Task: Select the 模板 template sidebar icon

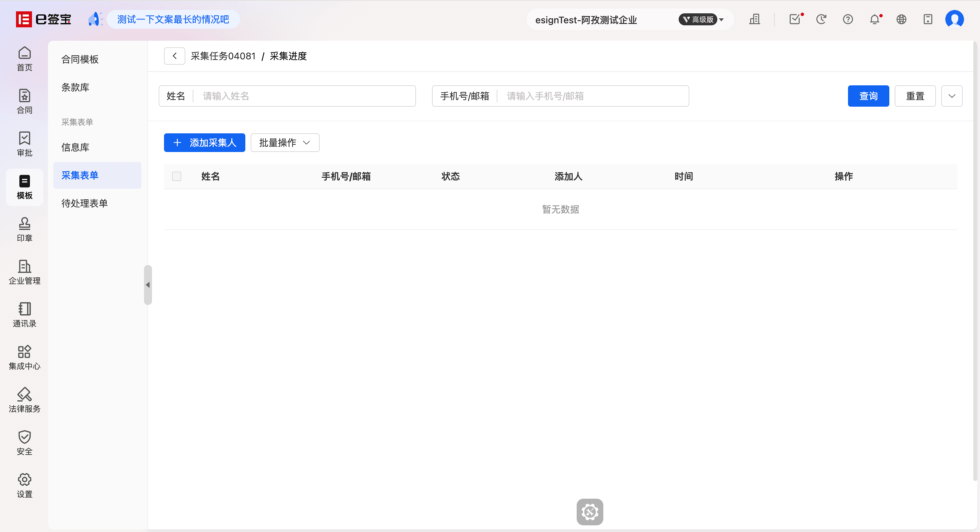Action: pos(24,187)
